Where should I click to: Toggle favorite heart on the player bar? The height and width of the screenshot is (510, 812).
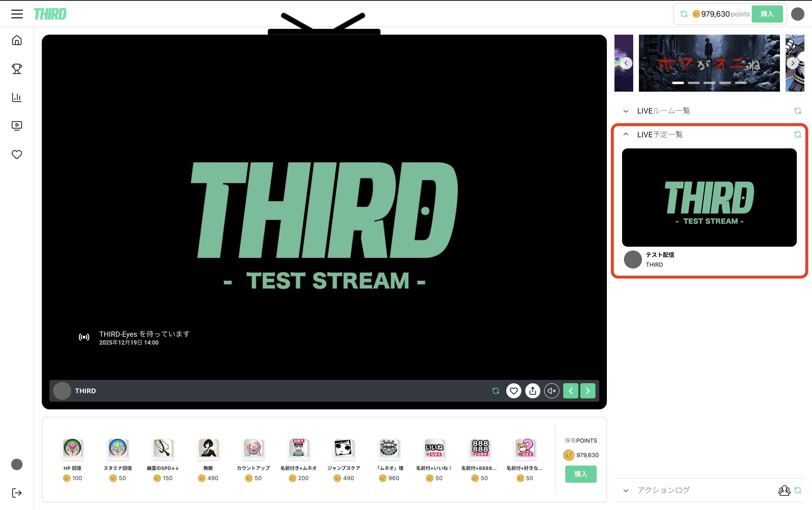tap(514, 391)
